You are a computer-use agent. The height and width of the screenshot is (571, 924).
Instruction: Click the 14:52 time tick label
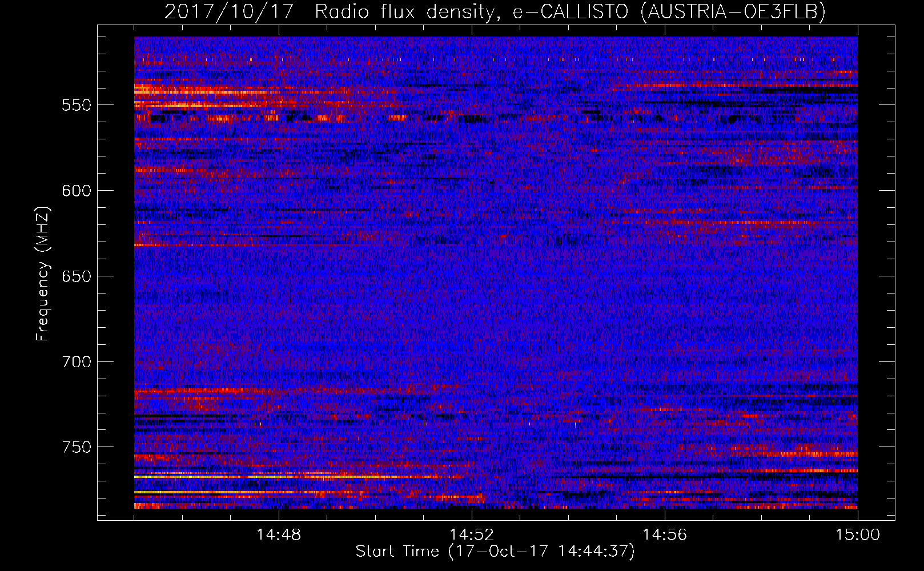(472, 535)
